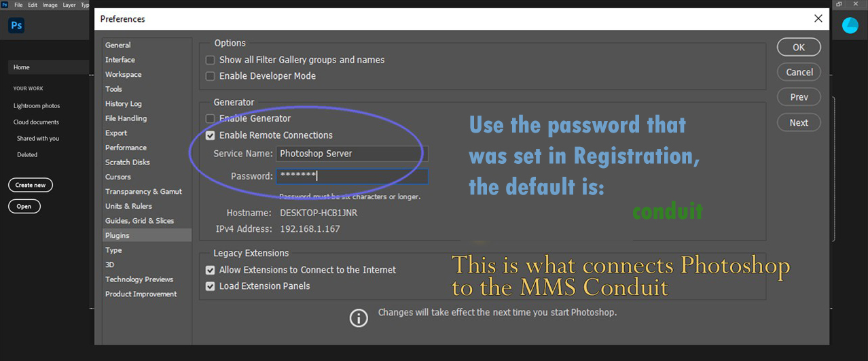868x361 pixels.
Task: Click the small Ps icon in menu bar
Action: [4, 5]
